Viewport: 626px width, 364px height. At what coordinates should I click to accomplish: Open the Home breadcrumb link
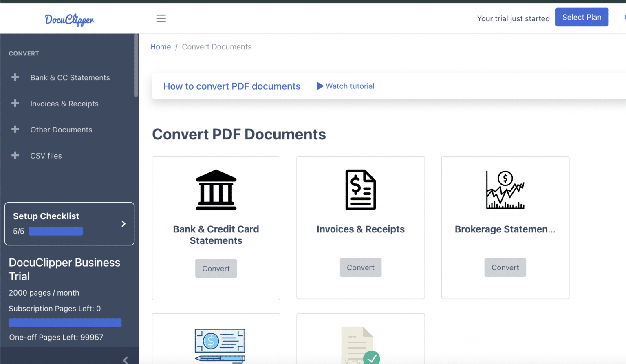click(x=161, y=46)
